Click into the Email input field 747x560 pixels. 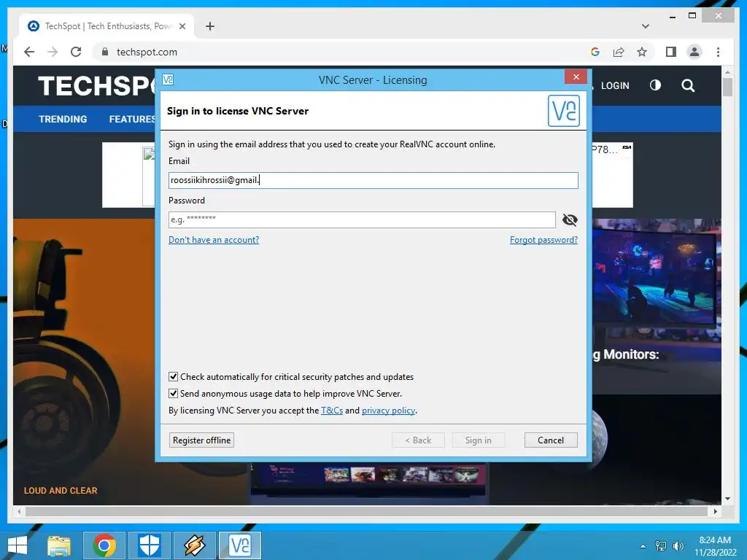(x=373, y=180)
